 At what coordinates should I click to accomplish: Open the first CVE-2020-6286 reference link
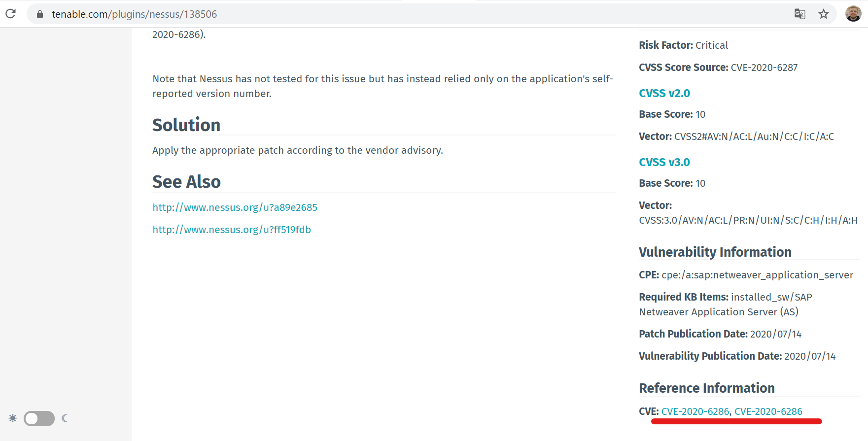point(695,411)
